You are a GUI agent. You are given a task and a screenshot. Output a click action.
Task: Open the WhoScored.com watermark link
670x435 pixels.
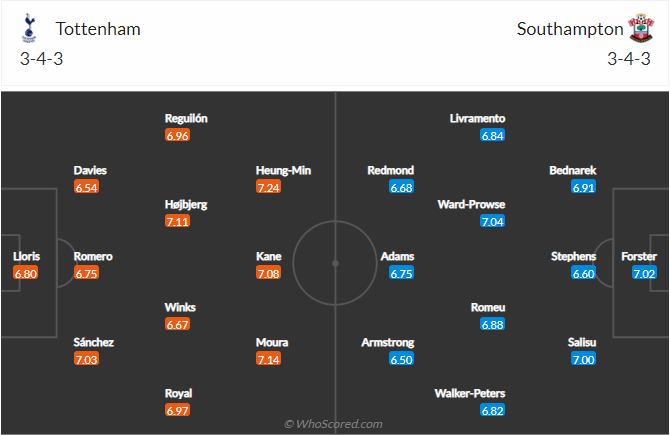(x=333, y=424)
